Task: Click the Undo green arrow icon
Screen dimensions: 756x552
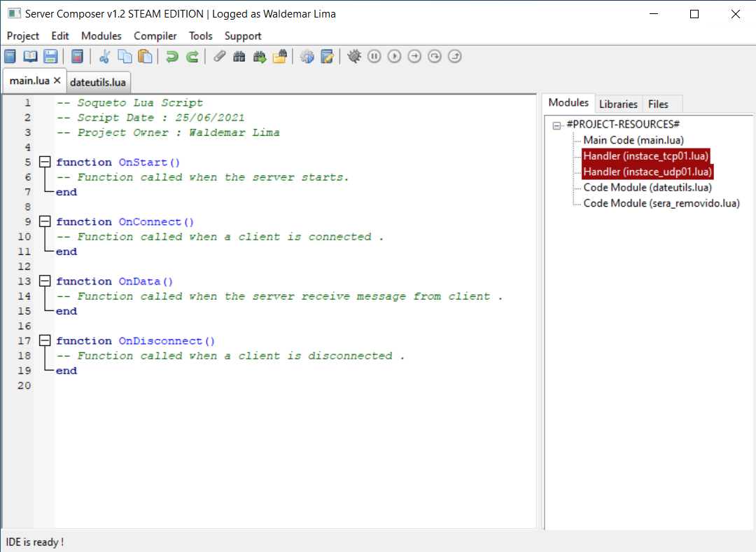Action: click(171, 57)
